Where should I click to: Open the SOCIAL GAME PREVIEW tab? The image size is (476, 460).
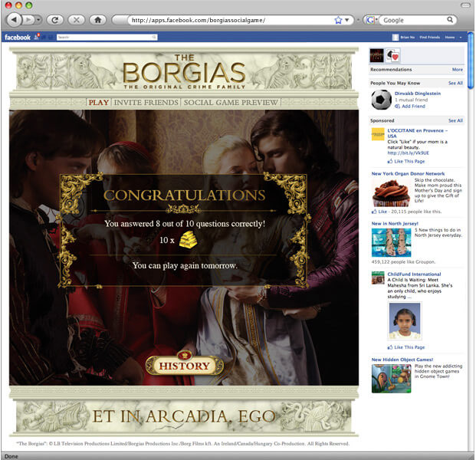[x=231, y=102]
